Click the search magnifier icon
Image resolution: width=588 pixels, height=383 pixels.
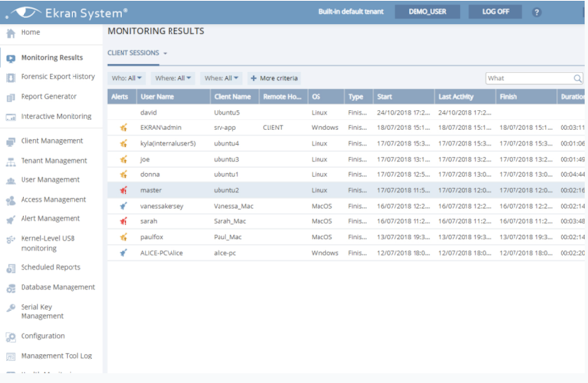click(577, 78)
